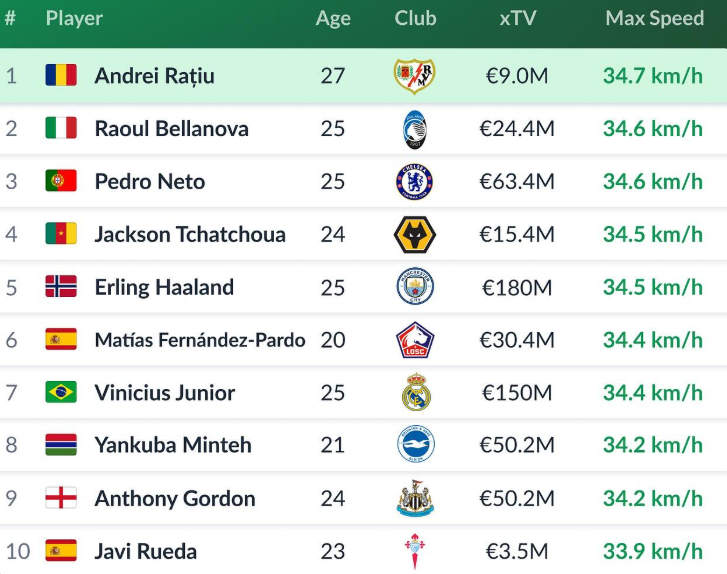Click the Celta Vigo club crest
The width and height of the screenshot is (727, 574).
(x=414, y=551)
